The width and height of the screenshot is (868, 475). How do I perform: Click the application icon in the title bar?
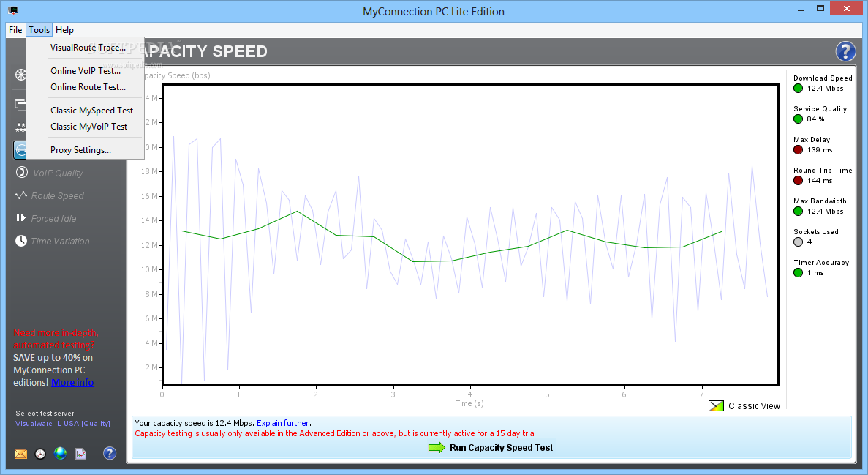coord(13,10)
